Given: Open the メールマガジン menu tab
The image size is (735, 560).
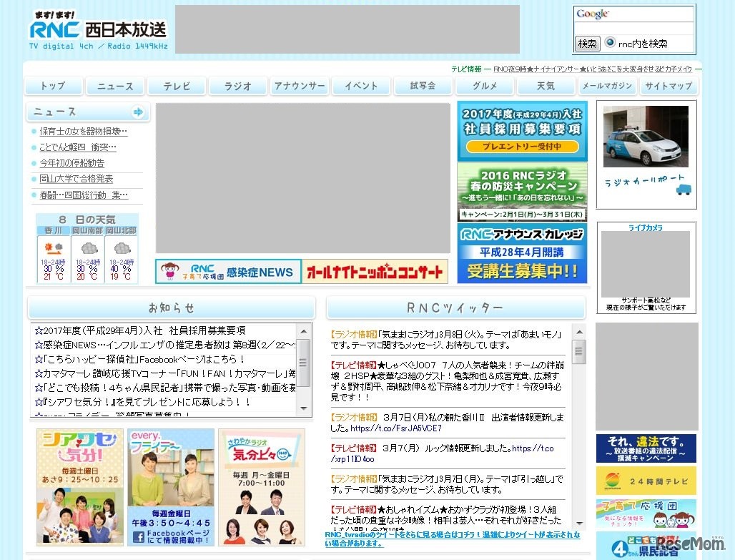Looking at the screenshot, I should pyautogui.click(x=607, y=86).
